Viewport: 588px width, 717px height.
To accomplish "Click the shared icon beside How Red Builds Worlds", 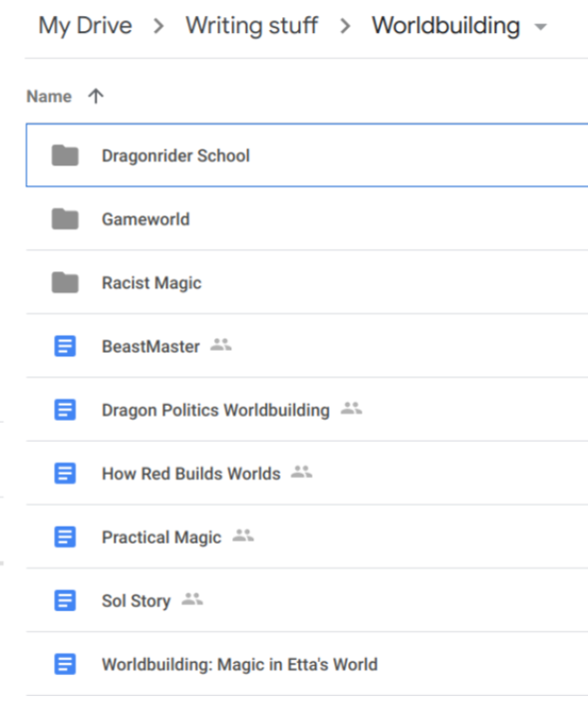I will [x=302, y=472].
